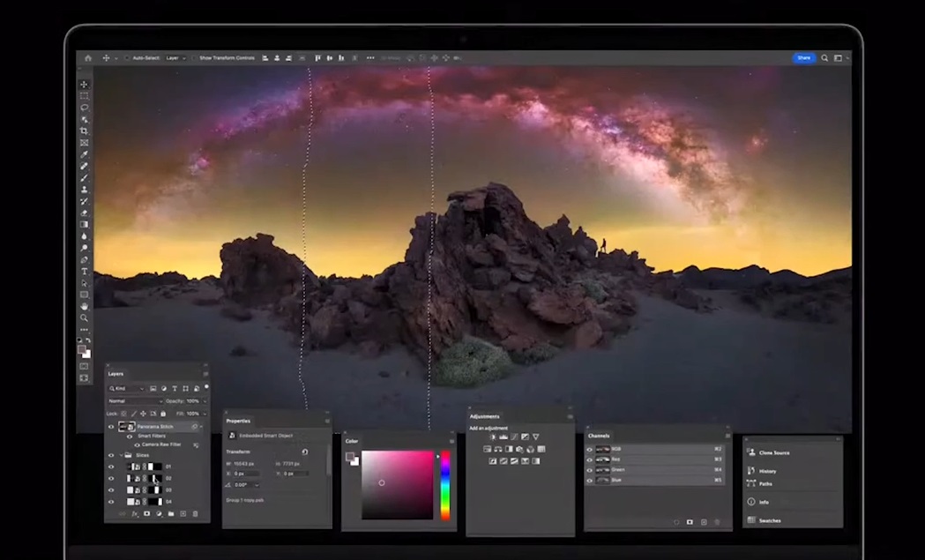Screen dimensions: 925x560
Task: Collapse the Slices group
Action: tap(122, 456)
